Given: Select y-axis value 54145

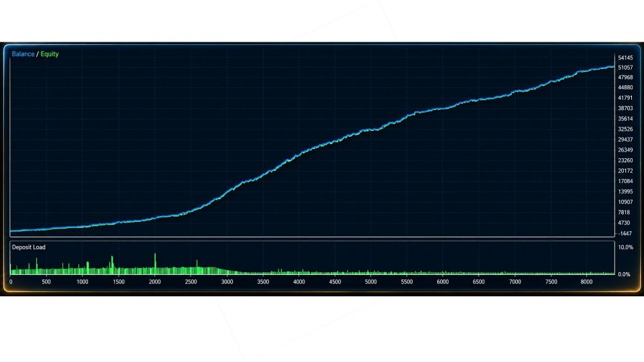Looking at the screenshot, I should tap(625, 58).
